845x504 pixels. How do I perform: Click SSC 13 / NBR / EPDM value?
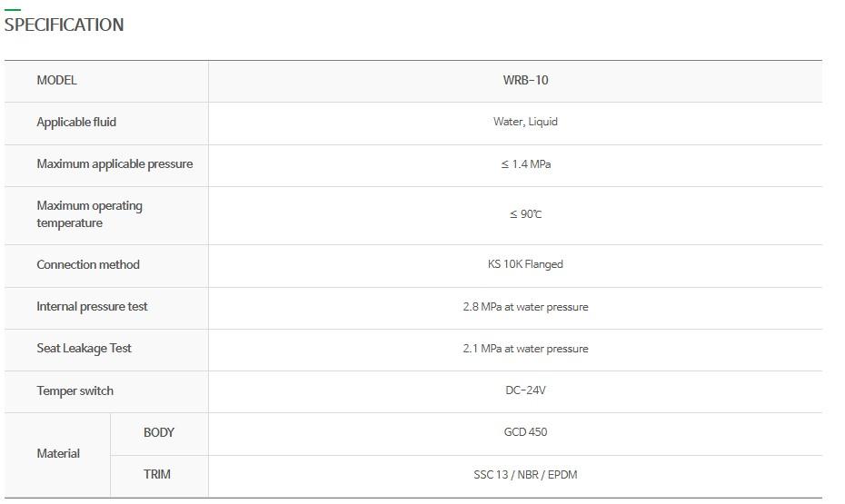coord(525,475)
